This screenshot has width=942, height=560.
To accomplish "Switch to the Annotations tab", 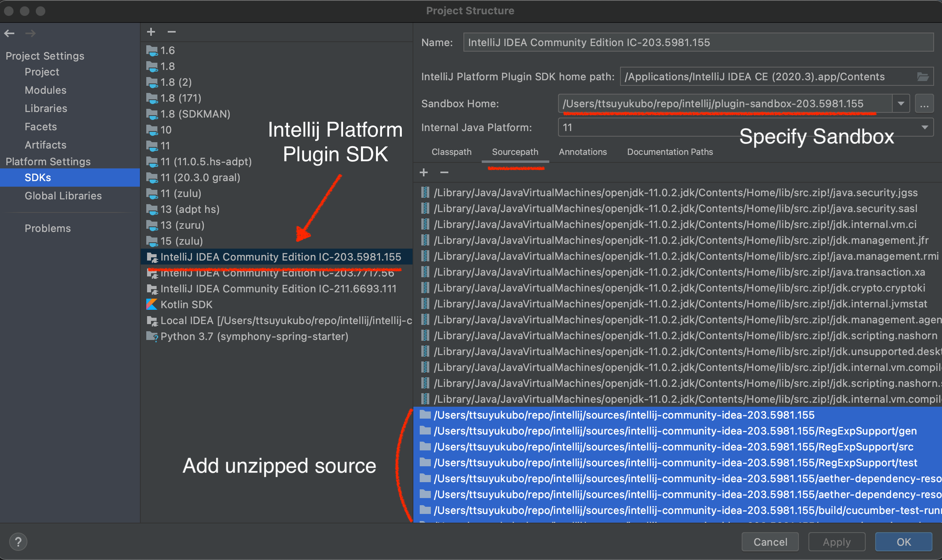I will [581, 152].
